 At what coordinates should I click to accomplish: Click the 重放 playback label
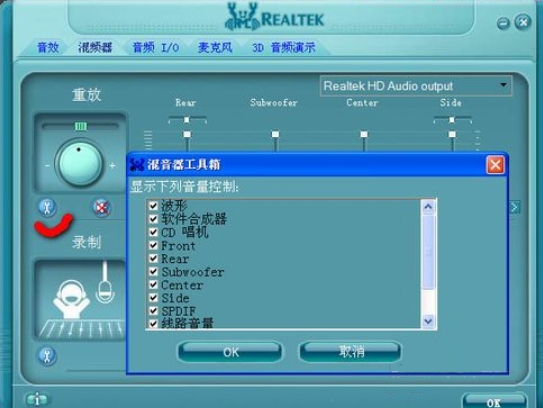click(87, 95)
